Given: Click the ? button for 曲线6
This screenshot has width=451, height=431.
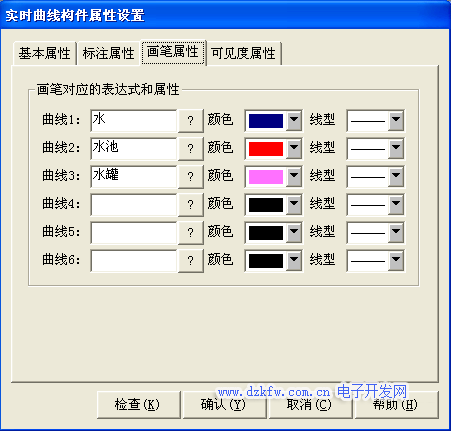Looking at the screenshot, I should click(191, 260).
